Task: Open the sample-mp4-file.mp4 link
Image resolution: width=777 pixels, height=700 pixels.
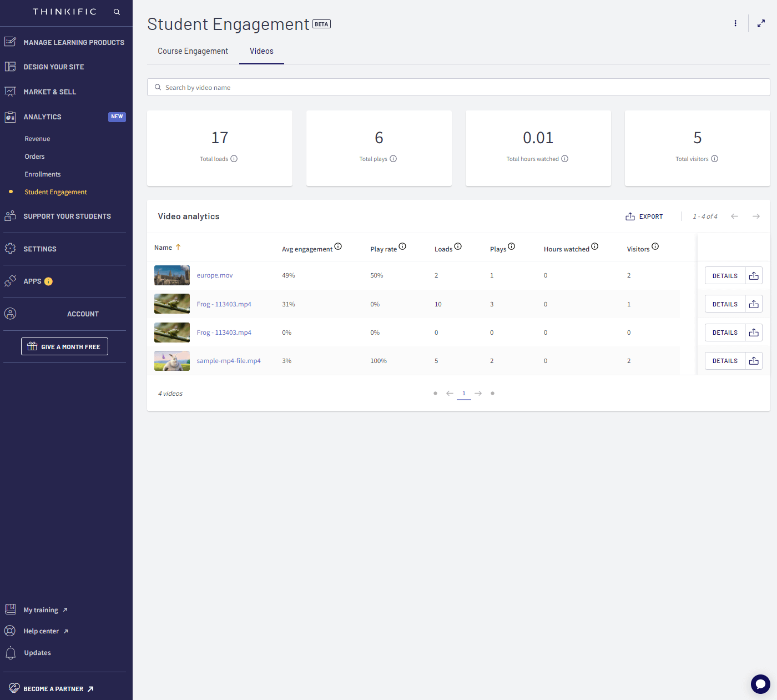Action: click(229, 361)
